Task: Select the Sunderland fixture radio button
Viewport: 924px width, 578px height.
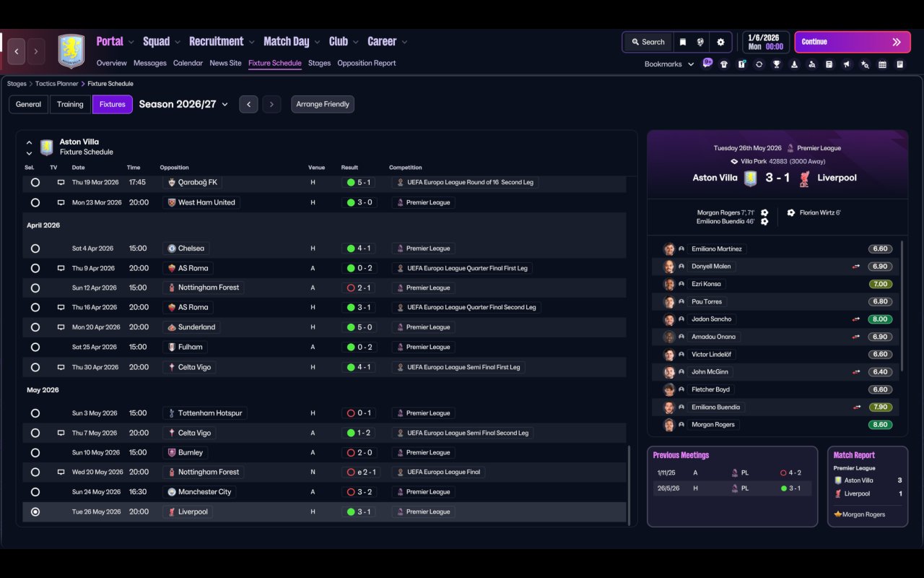Action: click(35, 327)
